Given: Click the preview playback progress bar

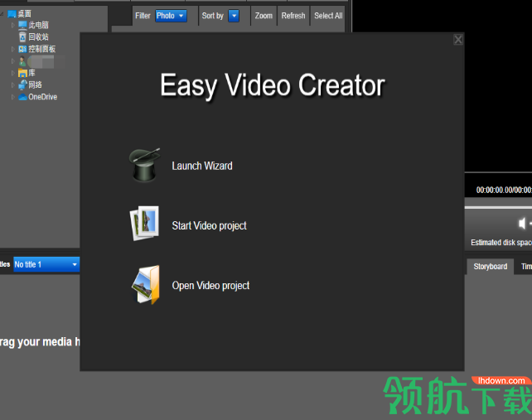Looking at the screenshot, I should [x=498, y=207].
